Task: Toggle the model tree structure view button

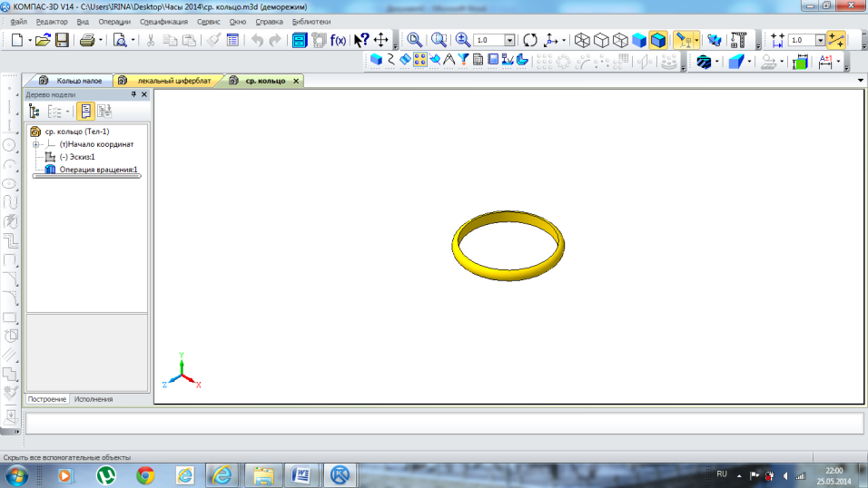Action: tap(35, 112)
